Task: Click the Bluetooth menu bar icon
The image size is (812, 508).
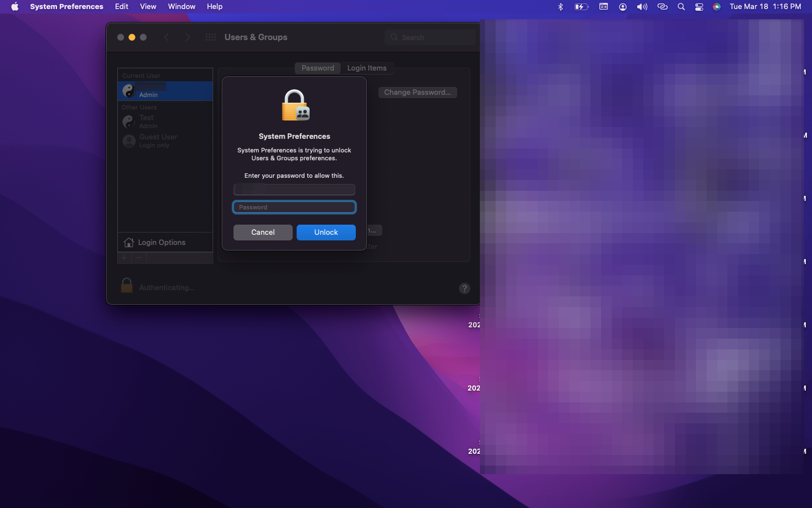Action: [561, 7]
